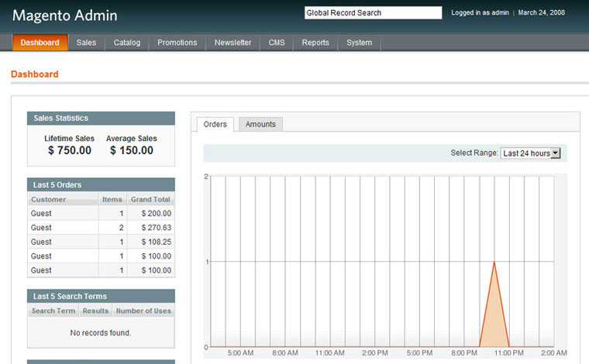Click the Items column header
Image resolution: width=589 pixels, height=364 pixels.
(112, 199)
